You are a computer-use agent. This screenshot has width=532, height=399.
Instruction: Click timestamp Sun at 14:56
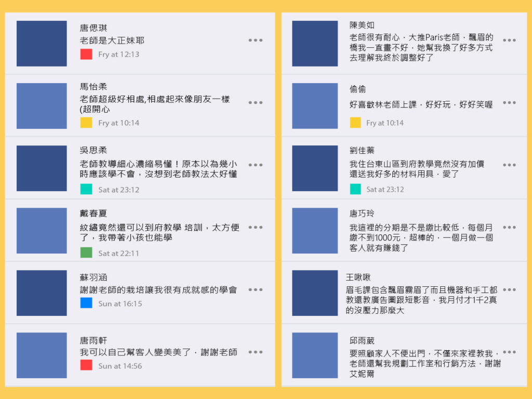pyautogui.click(x=120, y=366)
